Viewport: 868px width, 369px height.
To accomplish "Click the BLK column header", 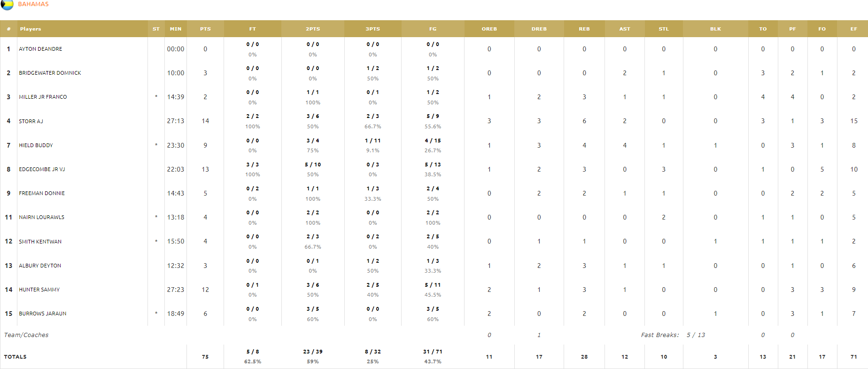I will coord(715,29).
